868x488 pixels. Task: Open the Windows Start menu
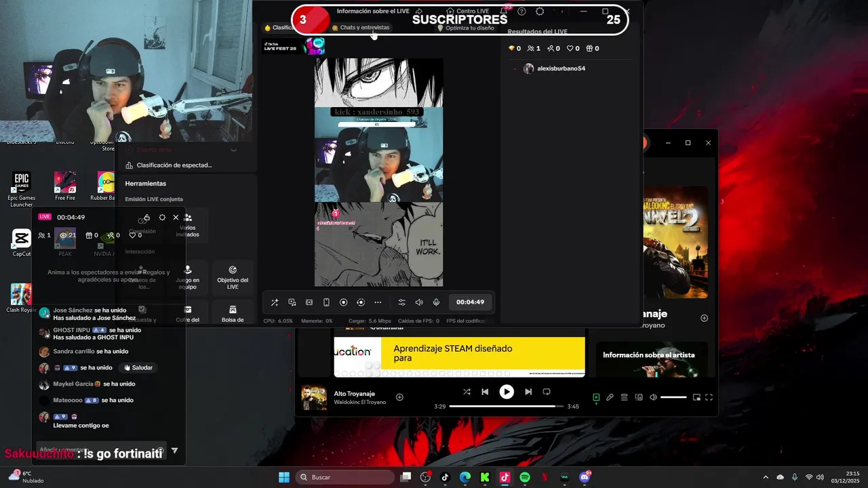284,477
